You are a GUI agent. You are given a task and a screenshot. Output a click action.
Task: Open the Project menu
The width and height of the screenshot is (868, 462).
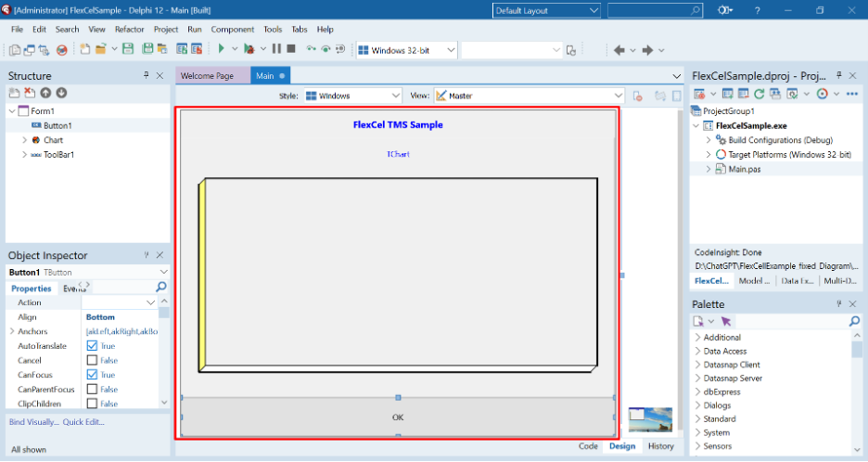(x=166, y=30)
